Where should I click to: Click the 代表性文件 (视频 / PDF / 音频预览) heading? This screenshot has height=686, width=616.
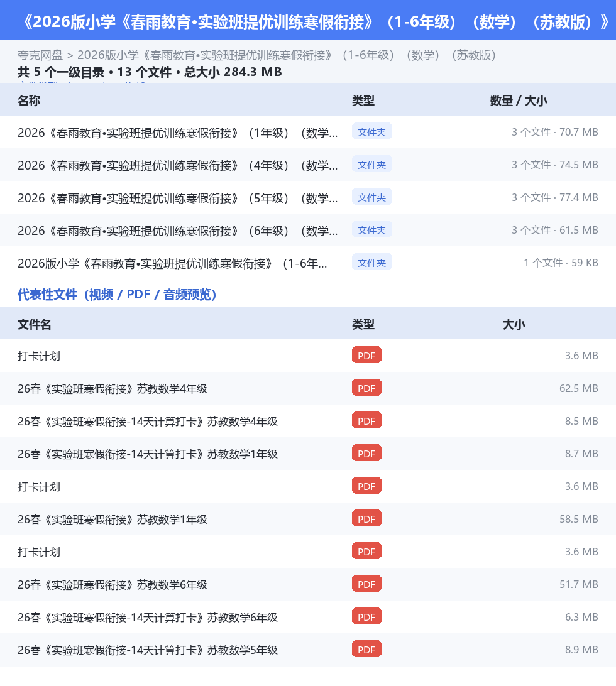pyautogui.click(x=117, y=295)
